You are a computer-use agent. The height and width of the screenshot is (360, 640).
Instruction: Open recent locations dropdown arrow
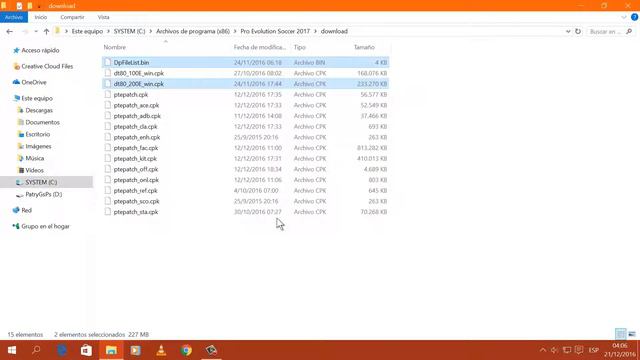(x=36, y=31)
